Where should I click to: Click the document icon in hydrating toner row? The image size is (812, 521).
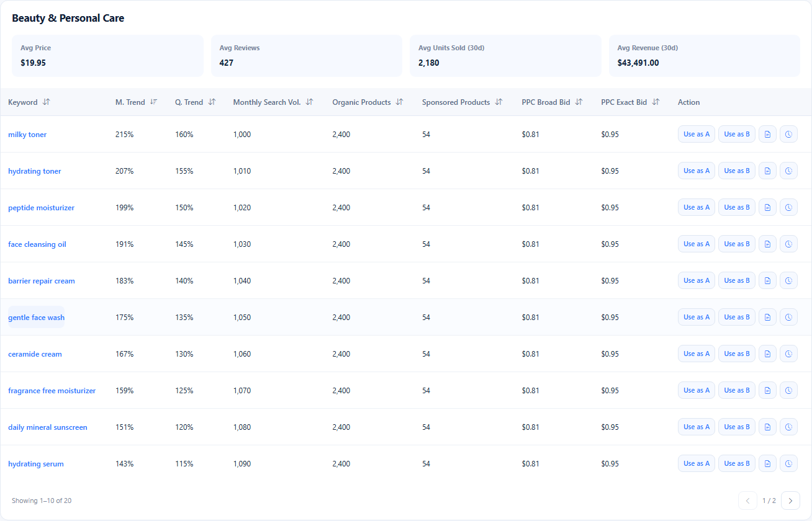coord(767,171)
